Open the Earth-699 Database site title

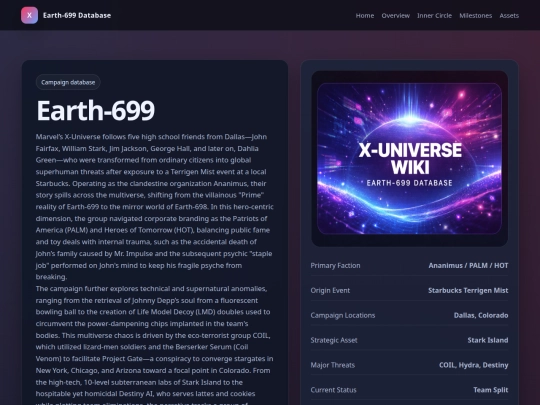[77, 15]
